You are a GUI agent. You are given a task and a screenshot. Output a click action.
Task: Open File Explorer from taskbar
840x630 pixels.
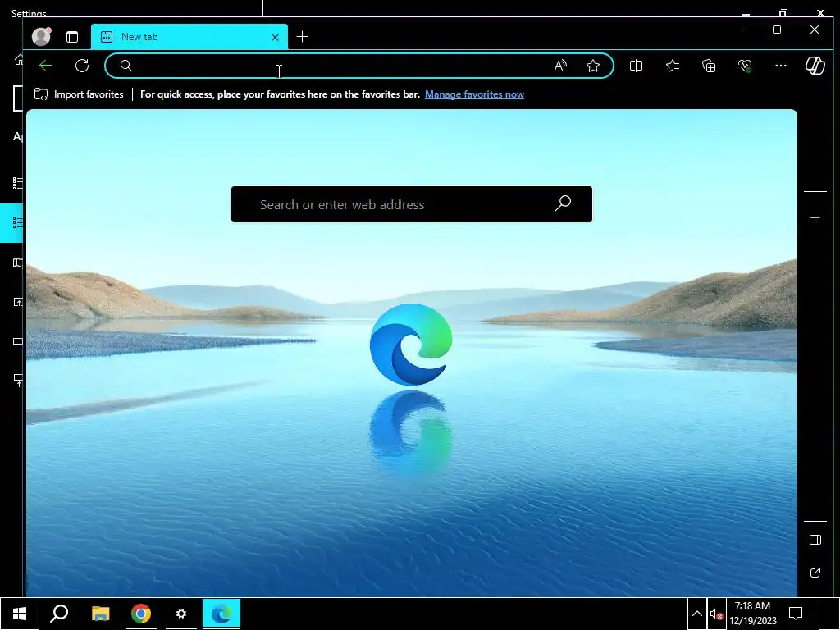(100, 614)
